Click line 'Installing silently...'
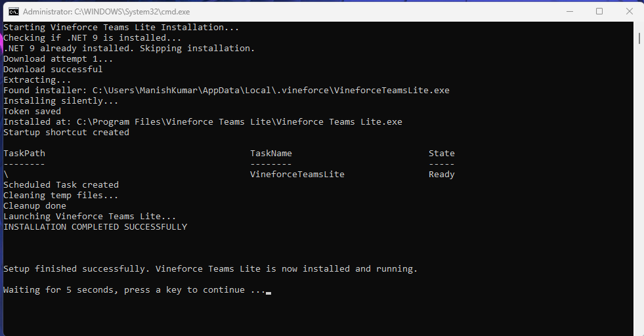Screen dimensions: 644x336 tap(61, 101)
